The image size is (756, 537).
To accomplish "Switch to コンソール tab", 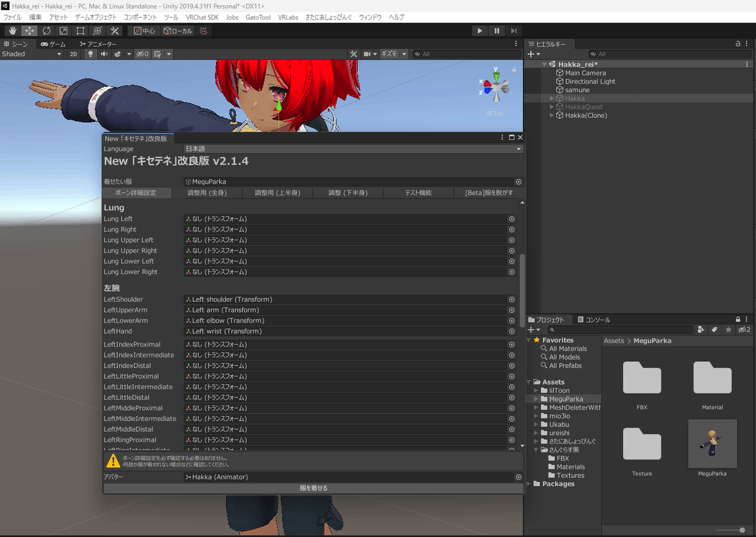I will [x=593, y=320].
